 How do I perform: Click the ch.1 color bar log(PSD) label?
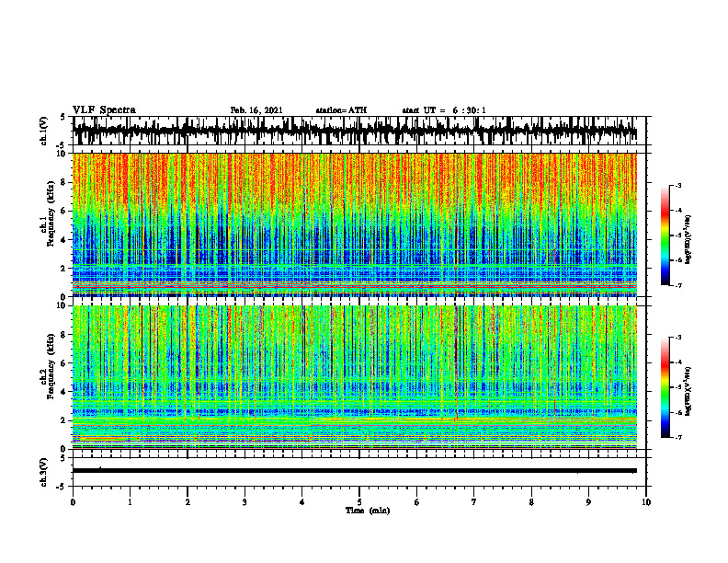688,240
